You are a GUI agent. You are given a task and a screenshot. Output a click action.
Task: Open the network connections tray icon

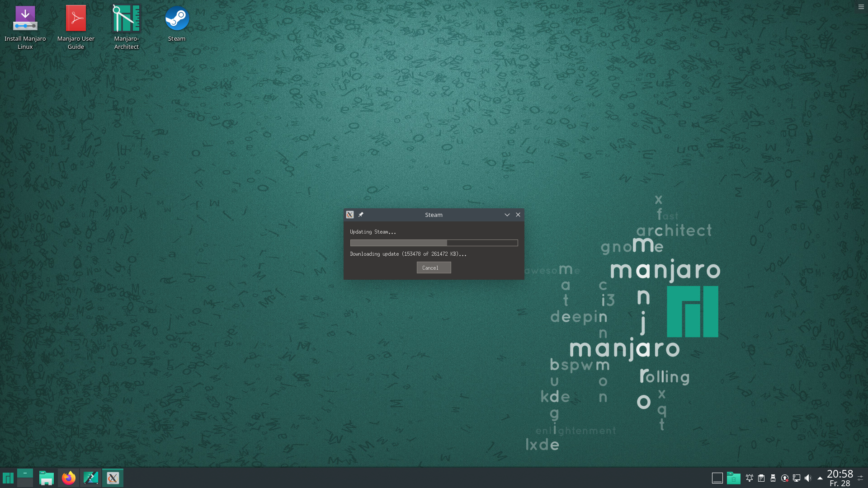click(x=797, y=478)
